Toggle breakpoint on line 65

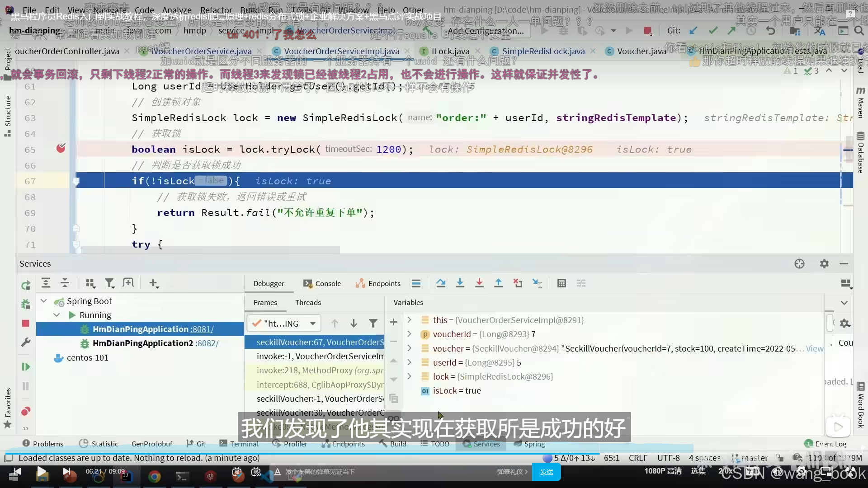pos(61,149)
